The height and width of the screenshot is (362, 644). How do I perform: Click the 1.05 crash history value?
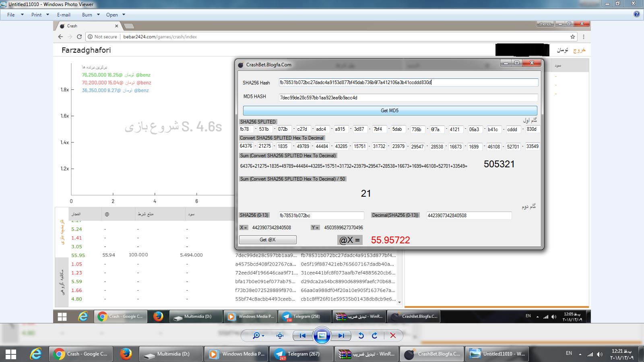76,264
